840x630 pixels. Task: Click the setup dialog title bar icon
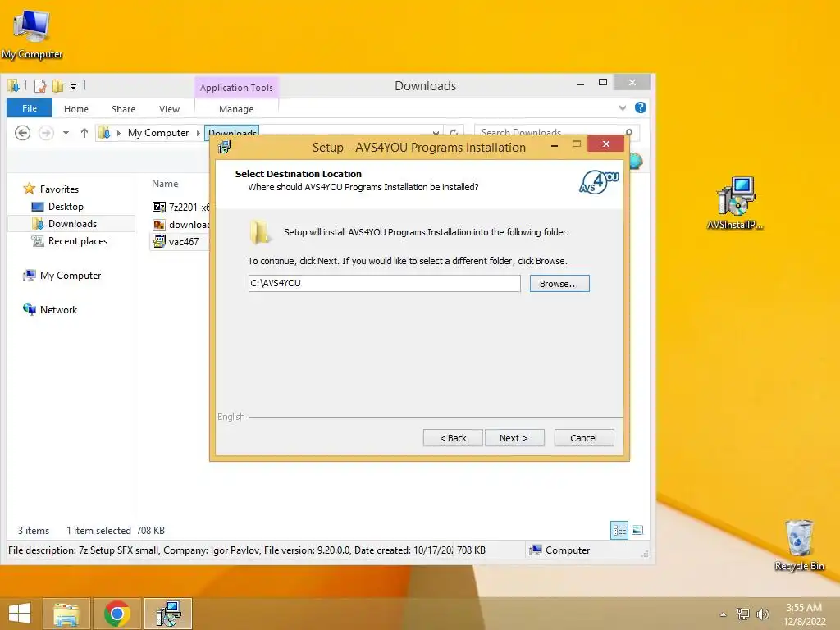click(x=225, y=147)
